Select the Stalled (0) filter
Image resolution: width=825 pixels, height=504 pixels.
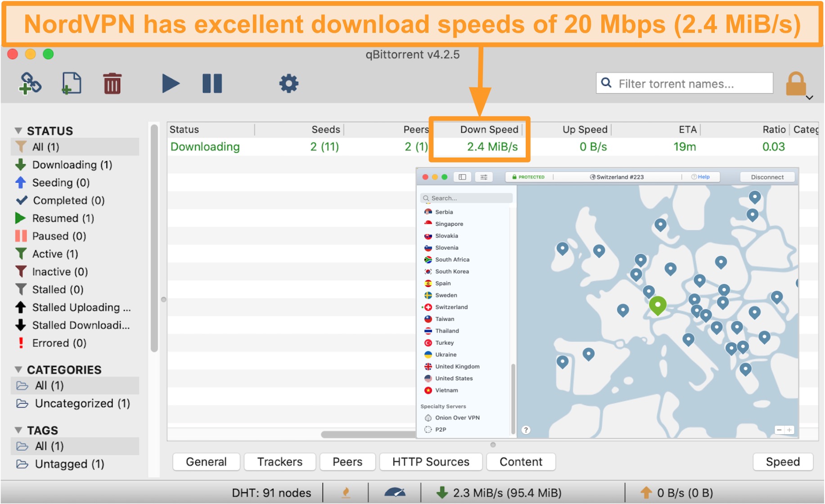point(75,290)
